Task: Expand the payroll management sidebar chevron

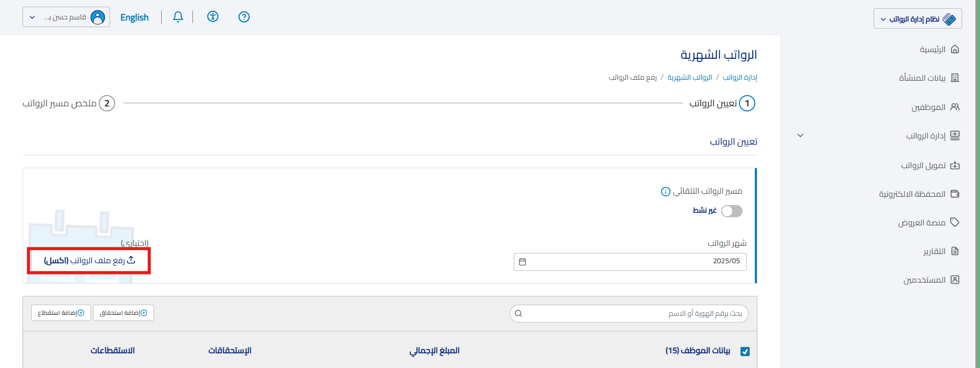Action: (x=800, y=135)
